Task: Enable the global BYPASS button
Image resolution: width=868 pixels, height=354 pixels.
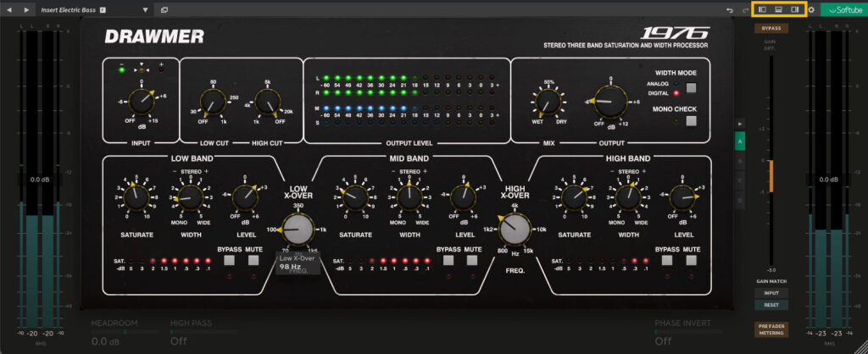Action: coord(771,28)
